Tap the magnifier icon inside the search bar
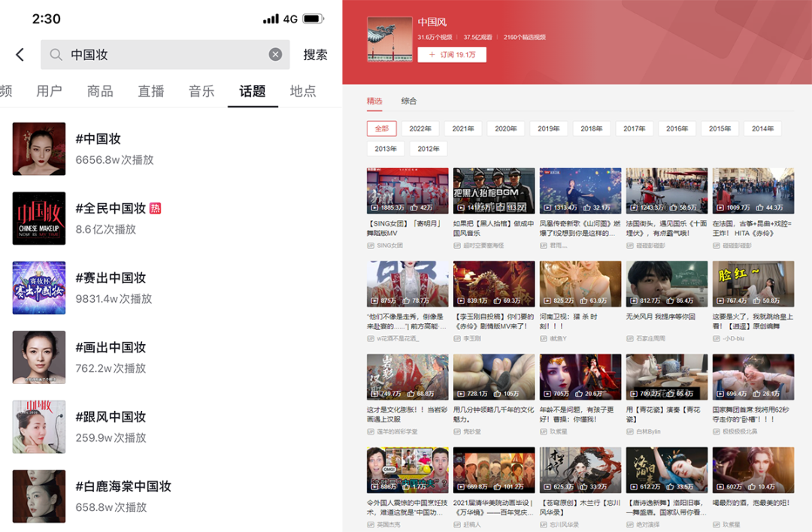 (56, 54)
